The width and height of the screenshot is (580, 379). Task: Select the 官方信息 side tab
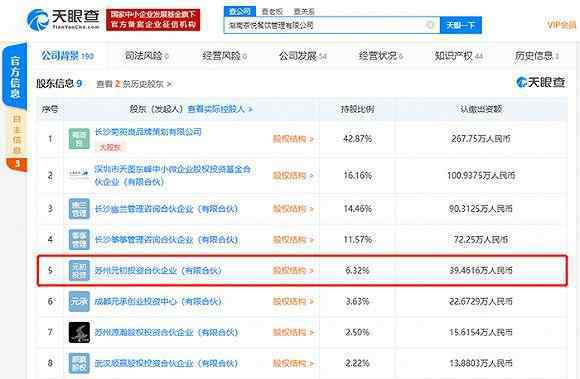[x=15, y=77]
